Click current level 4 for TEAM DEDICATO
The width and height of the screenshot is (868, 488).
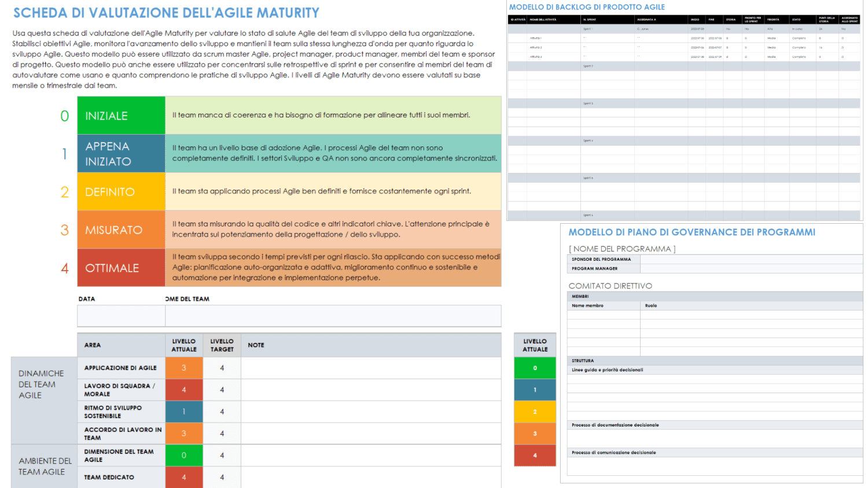point(184,478)
